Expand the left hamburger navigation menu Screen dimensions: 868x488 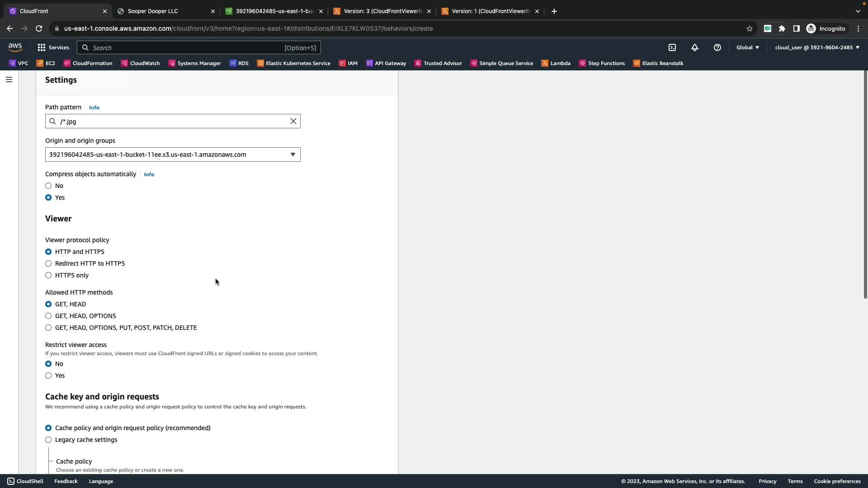click(9, 80)
